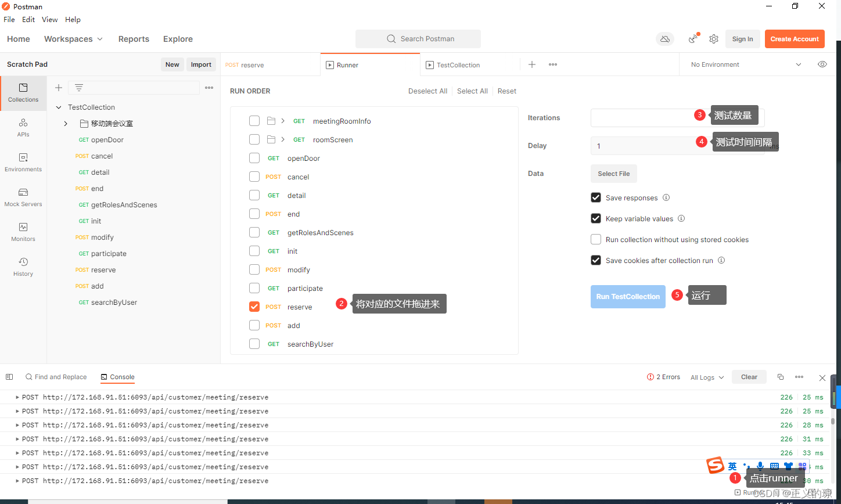Click the satellite capture requests icon
Viewport: 841px width, 504px height.
(693, 39)
